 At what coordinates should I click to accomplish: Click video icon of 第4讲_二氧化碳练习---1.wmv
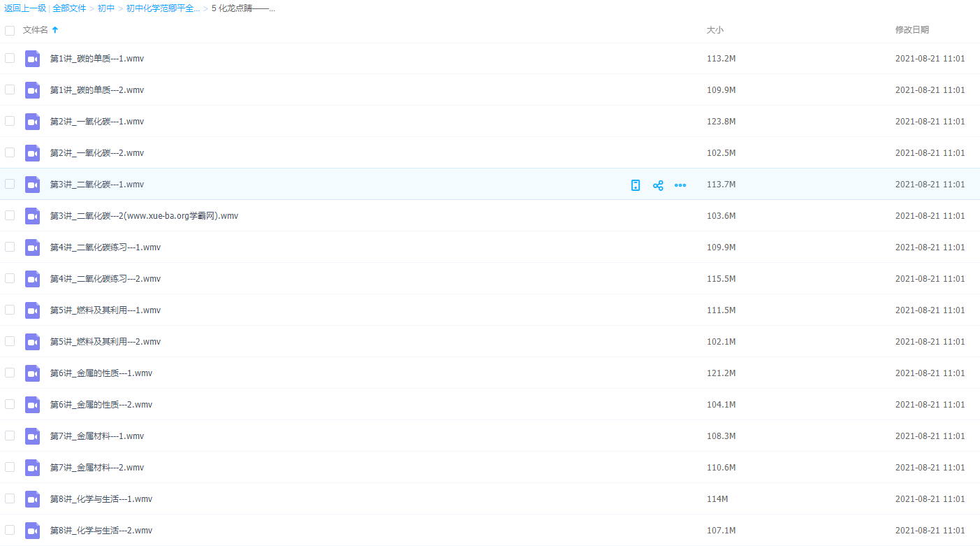33,247
